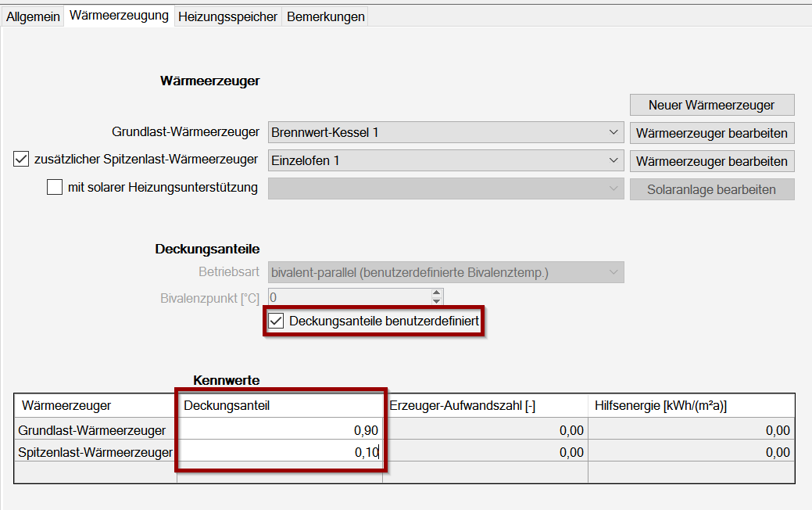Go to the Bemerkungen tab

325,16
